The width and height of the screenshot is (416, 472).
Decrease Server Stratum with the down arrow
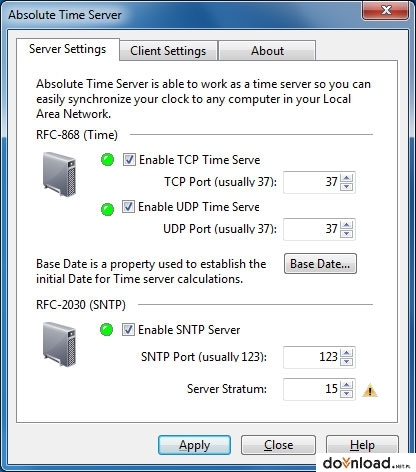(x=347, y=394)
